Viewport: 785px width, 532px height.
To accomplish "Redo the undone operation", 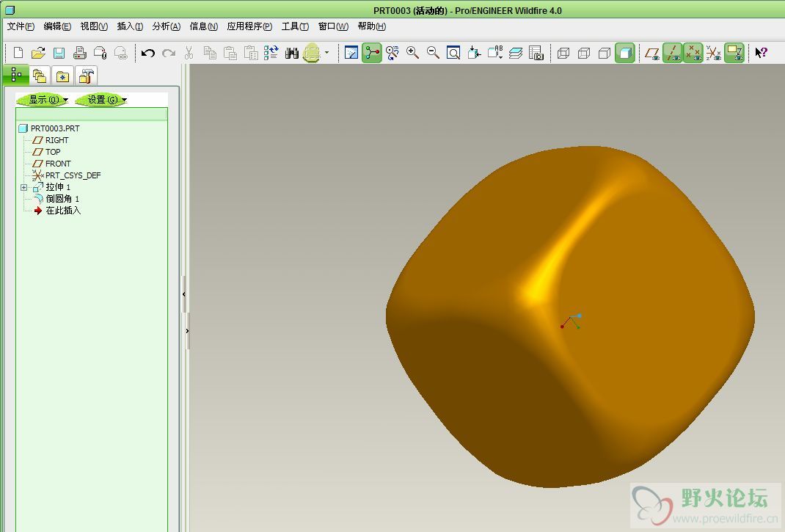I will (168, 53).
